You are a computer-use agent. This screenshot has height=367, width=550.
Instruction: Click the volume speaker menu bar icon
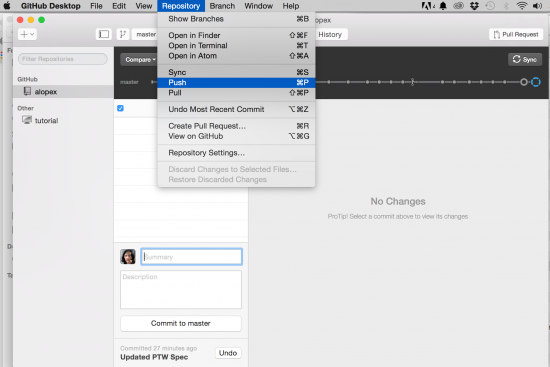pyautogui.click(x=537, y=6)
